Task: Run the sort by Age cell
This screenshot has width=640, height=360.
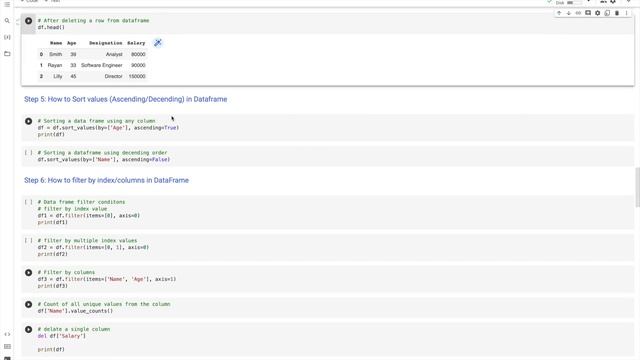Action: pyautogui.click(x=29, y=121)
